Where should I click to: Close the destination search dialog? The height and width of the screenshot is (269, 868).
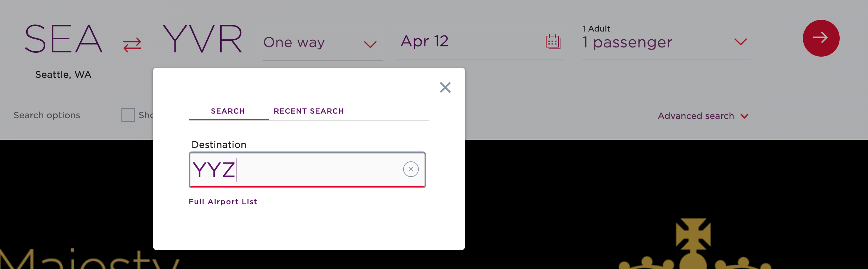coord(445,87)
